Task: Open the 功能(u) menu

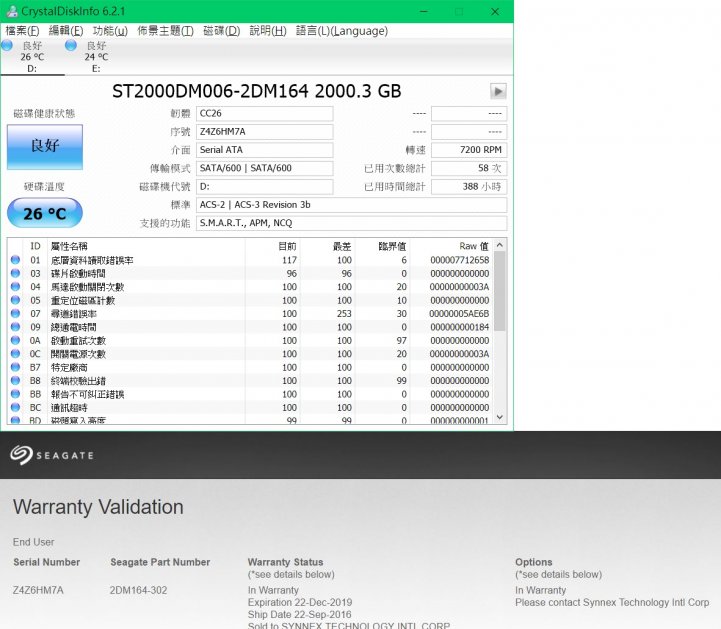Action: (110, 31)
